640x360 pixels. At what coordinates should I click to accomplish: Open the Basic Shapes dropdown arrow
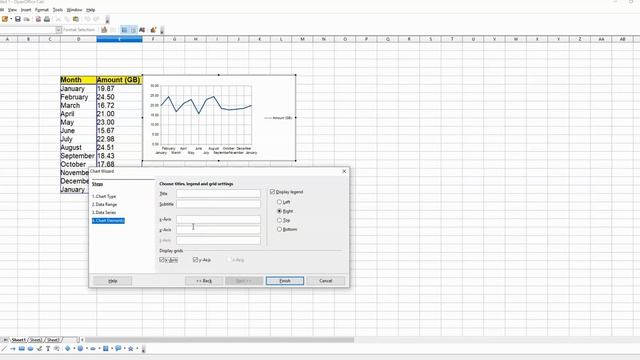pyautogui.click(x=74, y=349)
